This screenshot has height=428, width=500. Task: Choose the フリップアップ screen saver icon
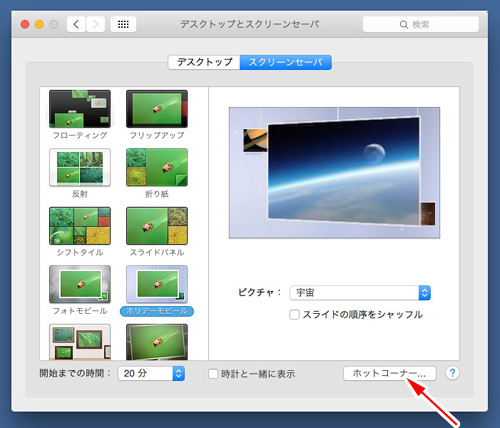click(x=157, y=109)
